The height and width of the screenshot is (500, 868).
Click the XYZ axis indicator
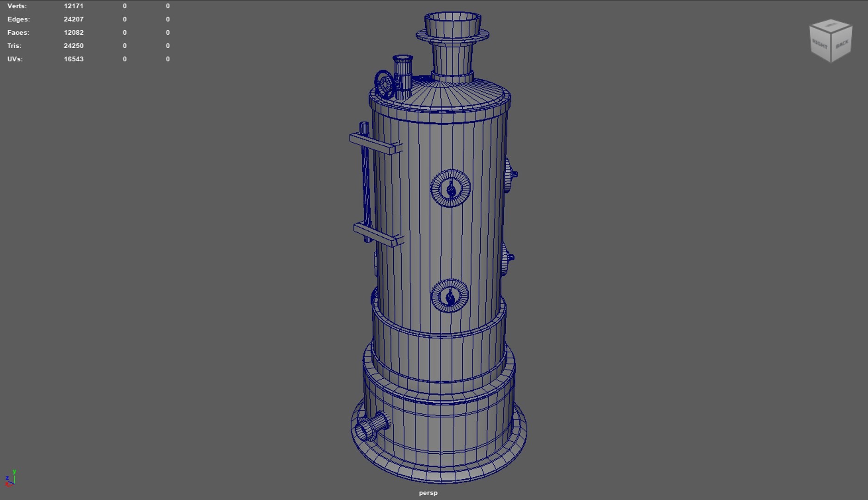(10, 478)
